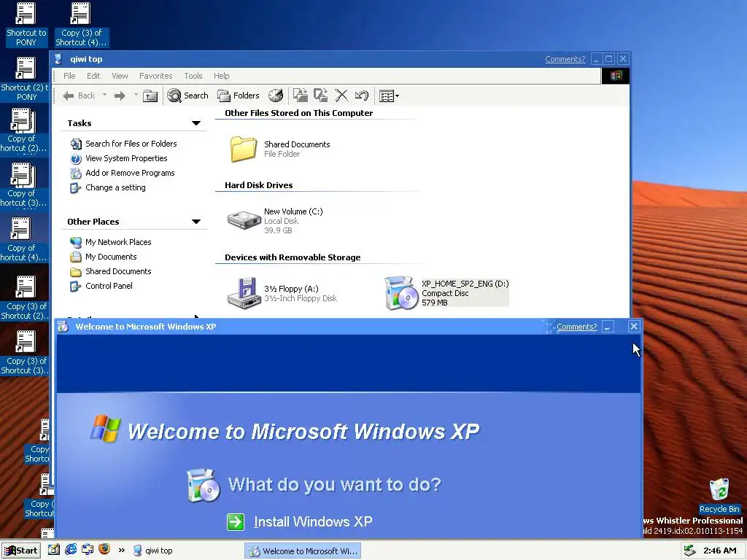Screen dimensions: 747x560
Task: Click the Welcome window title bar icon
Action: (x=63, y=327)
